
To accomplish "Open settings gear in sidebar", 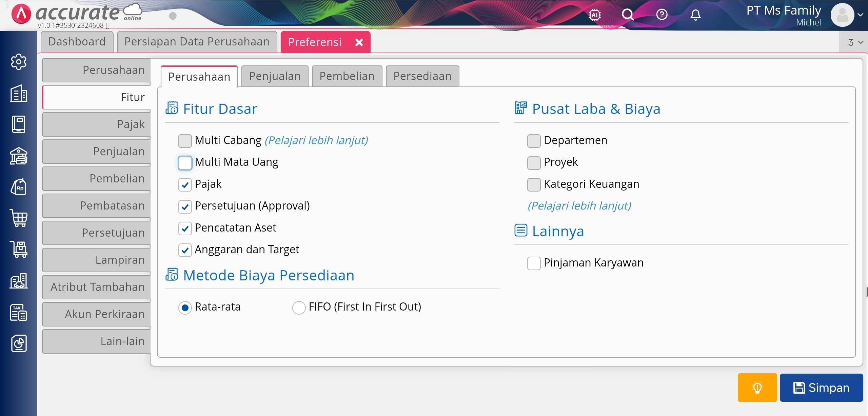I will click(x=19, y=62).
